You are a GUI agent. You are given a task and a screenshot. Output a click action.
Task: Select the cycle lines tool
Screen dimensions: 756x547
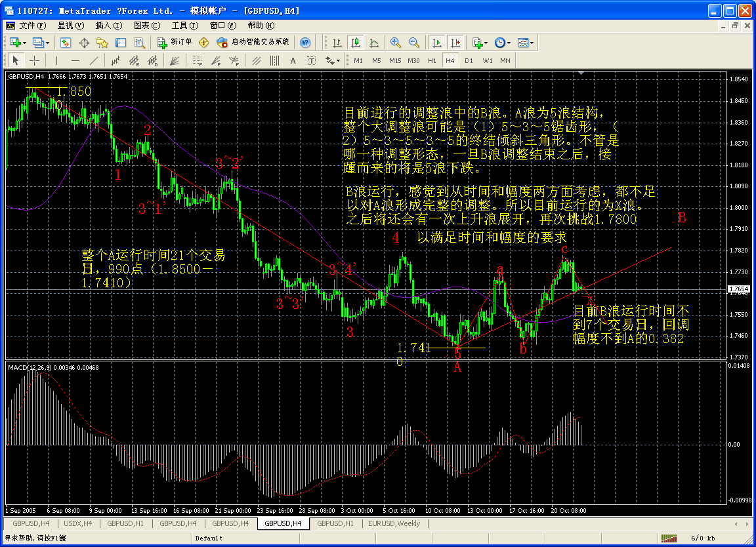[x=274, y=61]
